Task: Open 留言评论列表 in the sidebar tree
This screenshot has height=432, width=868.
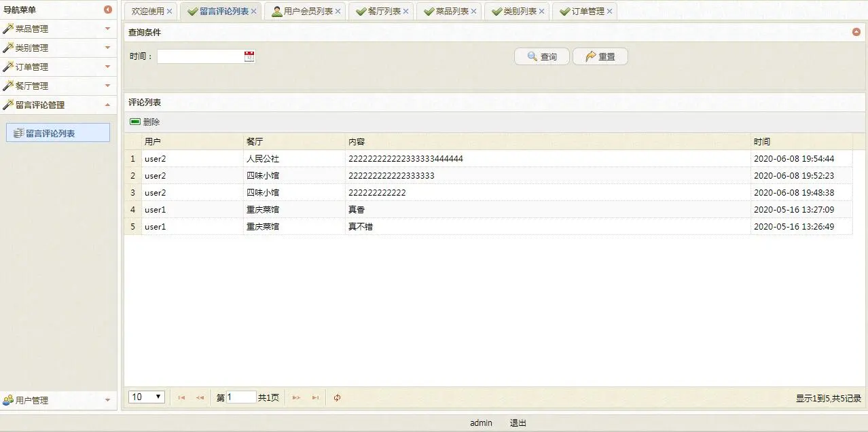Action: pyautogui.click(x=58, y=133)
